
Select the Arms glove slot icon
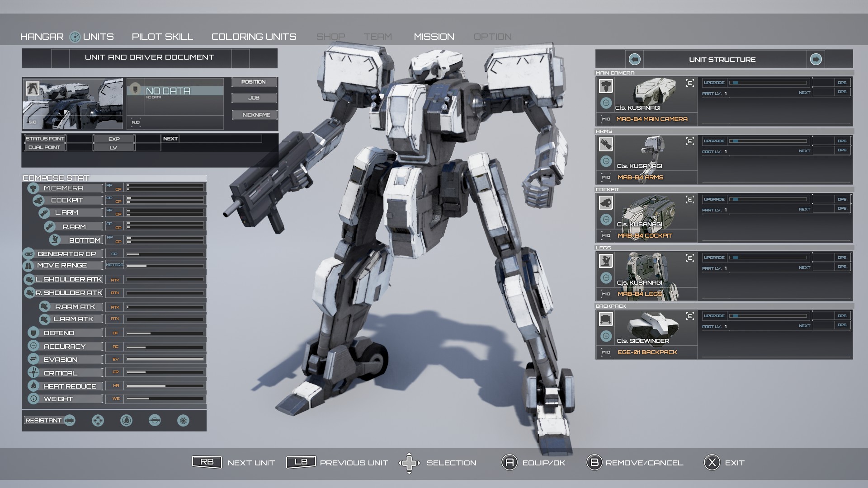[x=606, y=144]
